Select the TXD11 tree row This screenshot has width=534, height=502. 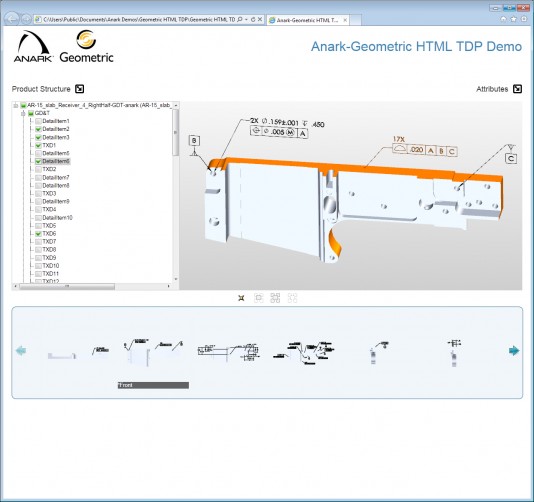click(51, 274)
